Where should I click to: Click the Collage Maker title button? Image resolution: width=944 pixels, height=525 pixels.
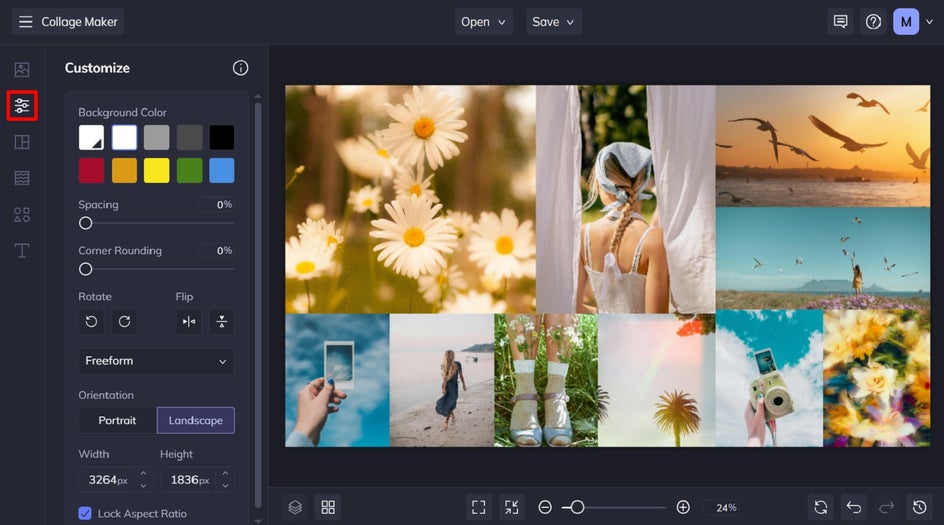[x=67, y=22]
